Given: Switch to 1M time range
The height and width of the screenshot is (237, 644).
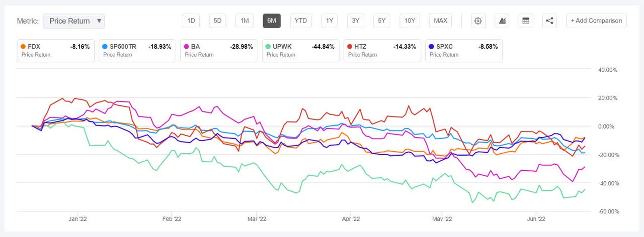Looking at the screenshot, I should [244, 21].
